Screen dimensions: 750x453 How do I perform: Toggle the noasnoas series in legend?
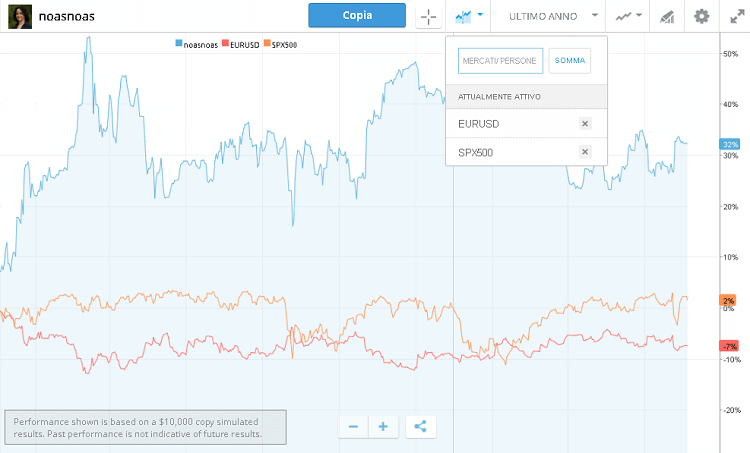(x=198, y=45)
